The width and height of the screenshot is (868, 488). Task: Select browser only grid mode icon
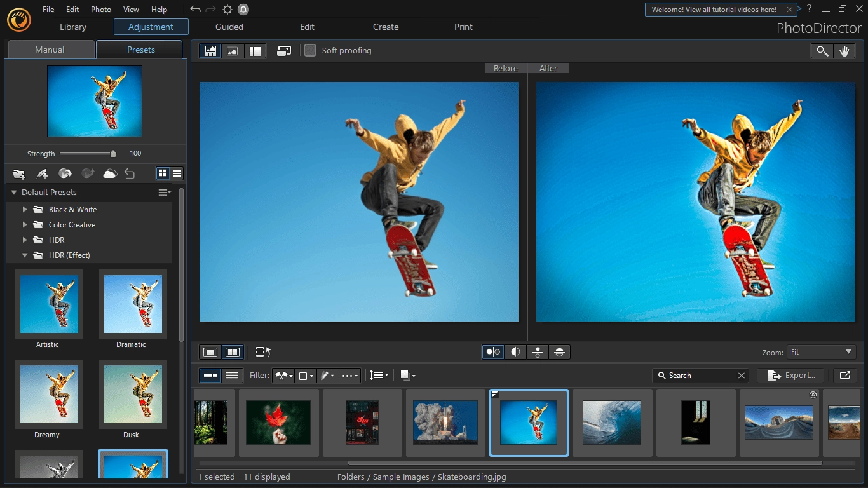[255, 51]
